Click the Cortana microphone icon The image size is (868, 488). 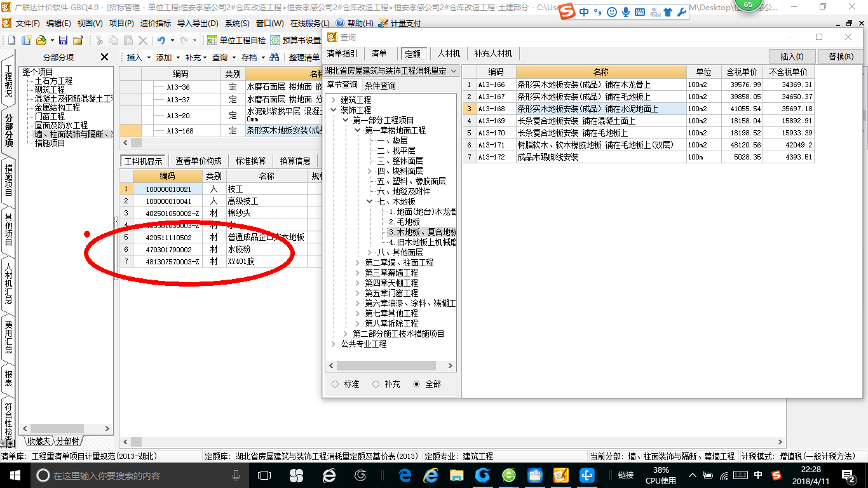click(236, 475)
